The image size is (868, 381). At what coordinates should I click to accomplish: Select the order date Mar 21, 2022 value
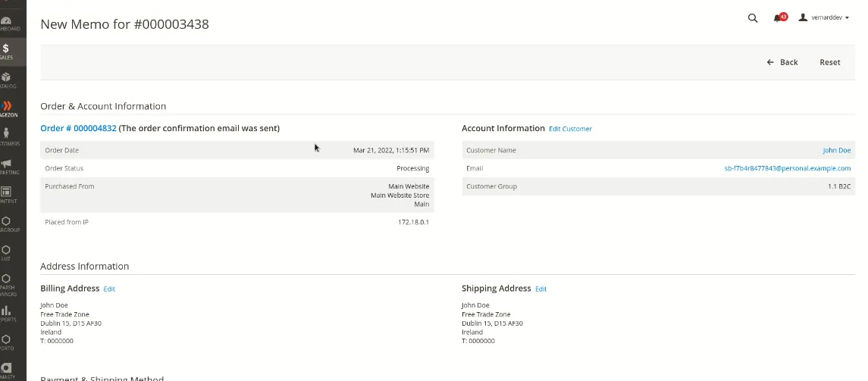[x=391, y=151]
